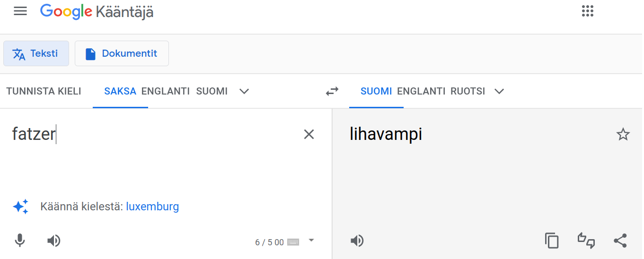644x259 pixels.
Task: Swap source and target languages
Action: (x=332, y=91)
